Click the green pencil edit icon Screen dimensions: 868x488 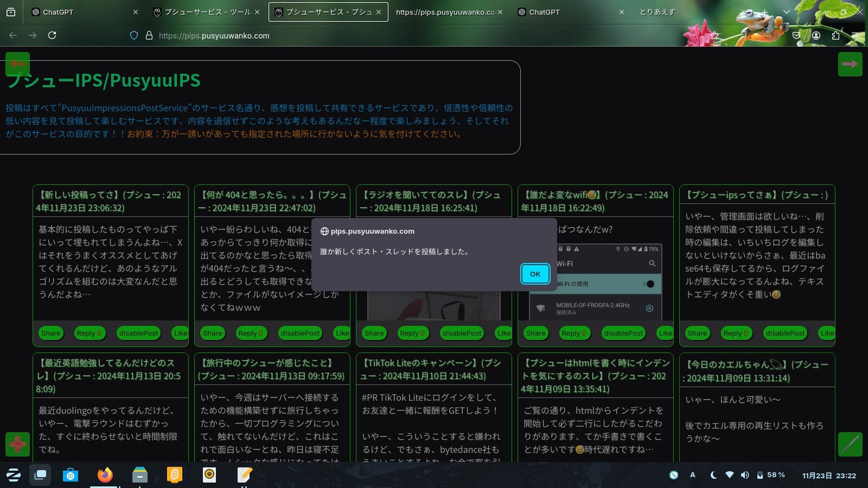pos(850,444)
